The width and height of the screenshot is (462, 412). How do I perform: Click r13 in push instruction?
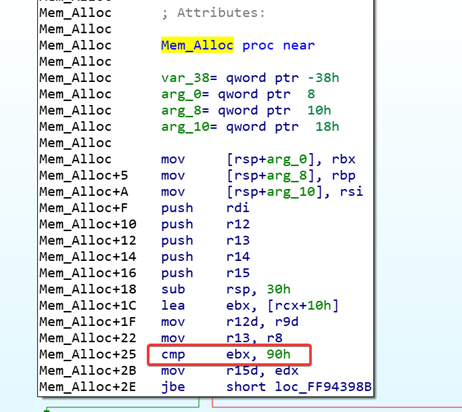pos(238,240)
